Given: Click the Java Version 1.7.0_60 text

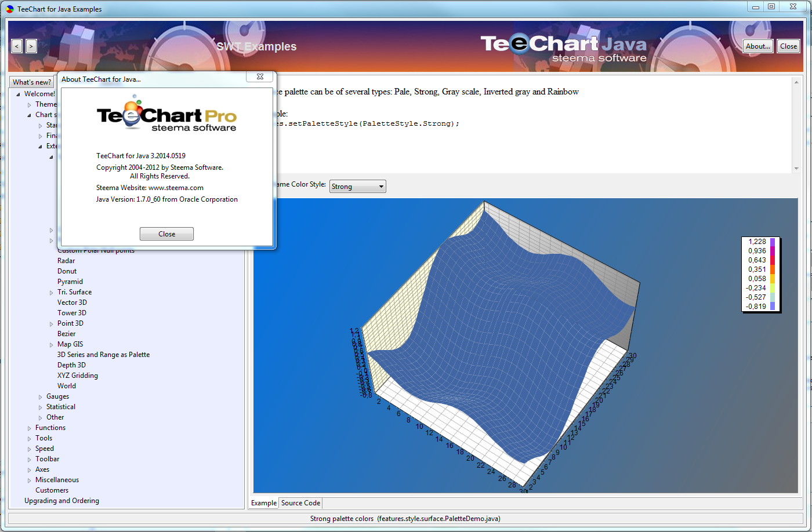Looking at the screenshot, I should [167, 199].
